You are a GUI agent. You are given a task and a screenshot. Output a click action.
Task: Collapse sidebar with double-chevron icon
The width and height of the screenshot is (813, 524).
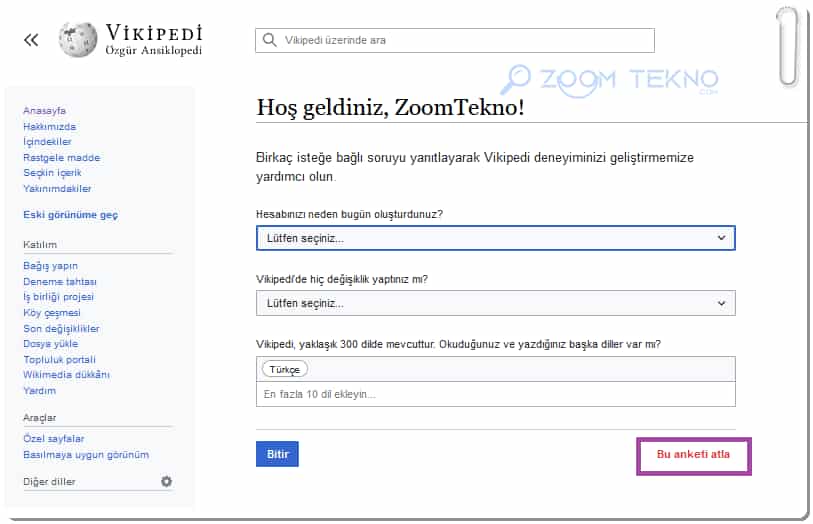point(31,40)
